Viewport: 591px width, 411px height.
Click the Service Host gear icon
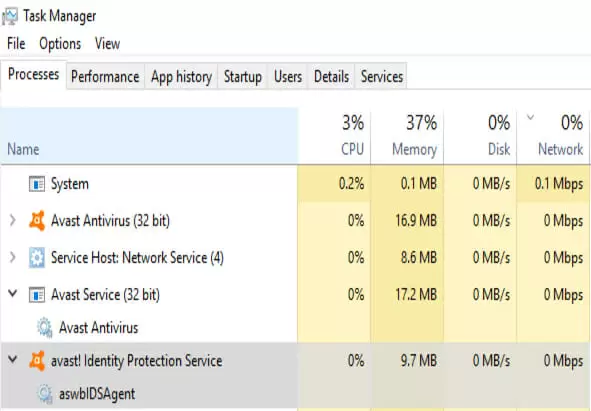pos(37,258)
